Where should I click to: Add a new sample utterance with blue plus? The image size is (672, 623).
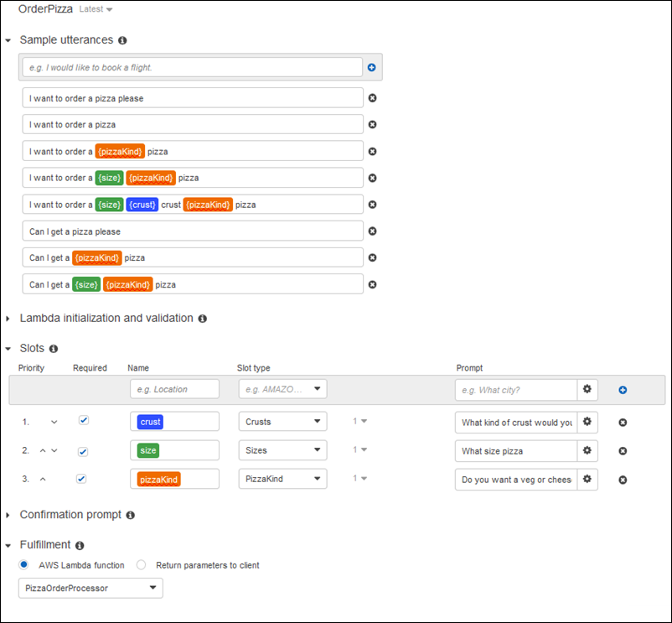coord(371,67)
